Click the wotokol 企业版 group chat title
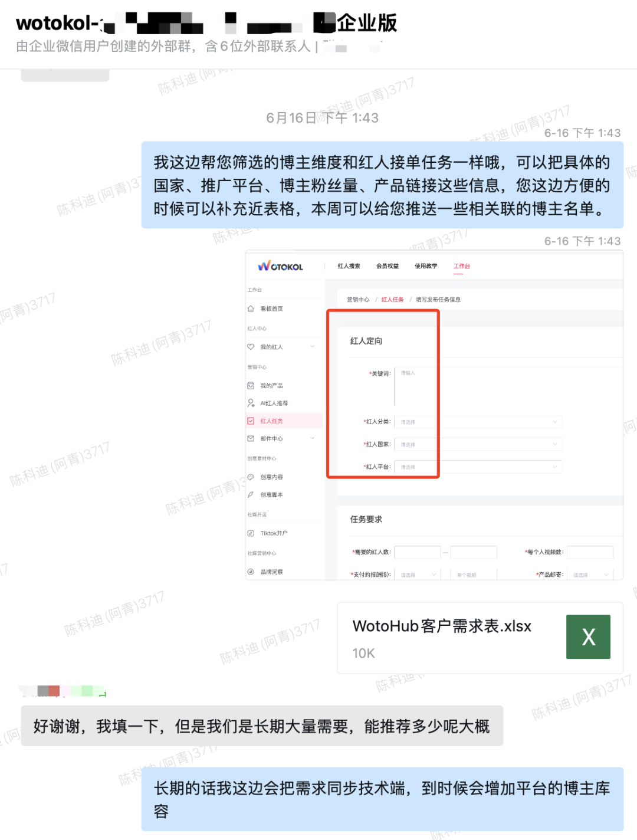This screenshot has height=840, width=637. click(x=206, y=23)
